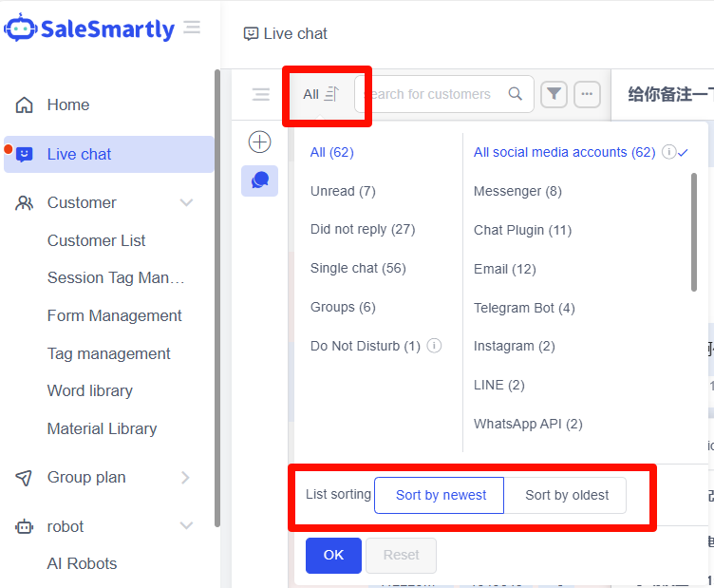Click the social accounts list scrollbar
Screen dimensions: 714x588
pyautogui.click(x=695, y=228)
